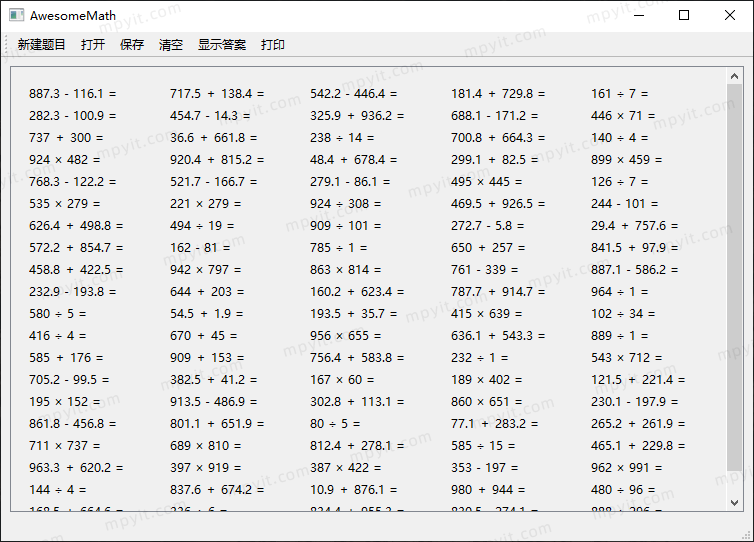Click problem "962 × 991 ="
The width and height of the screenshot is (754, 542).
pos(627,468)
